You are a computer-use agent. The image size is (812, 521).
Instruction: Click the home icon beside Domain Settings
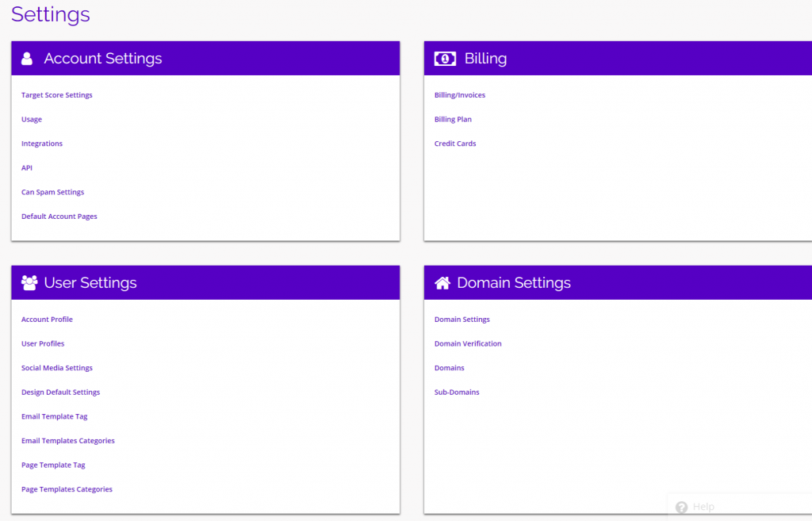pos(442,282)
